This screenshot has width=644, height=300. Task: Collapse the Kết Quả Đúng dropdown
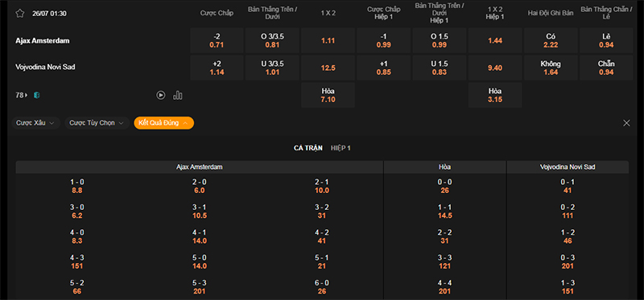point(164,123)
